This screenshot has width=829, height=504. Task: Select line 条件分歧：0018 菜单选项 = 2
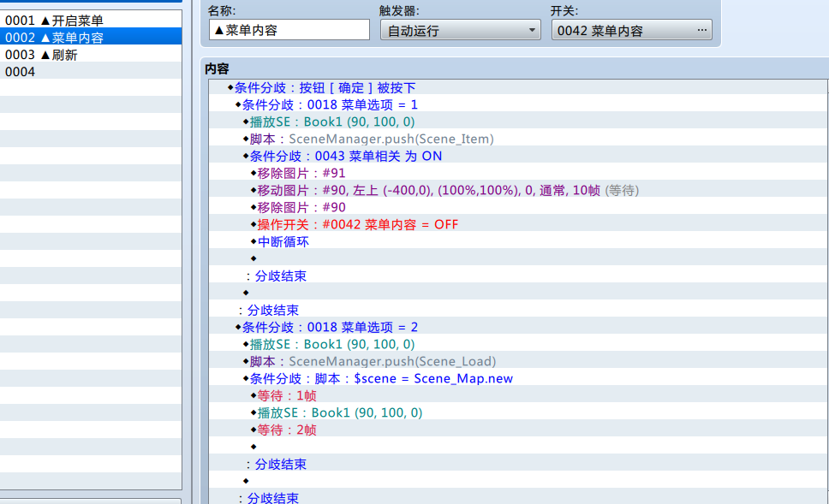tap(518, 328)
